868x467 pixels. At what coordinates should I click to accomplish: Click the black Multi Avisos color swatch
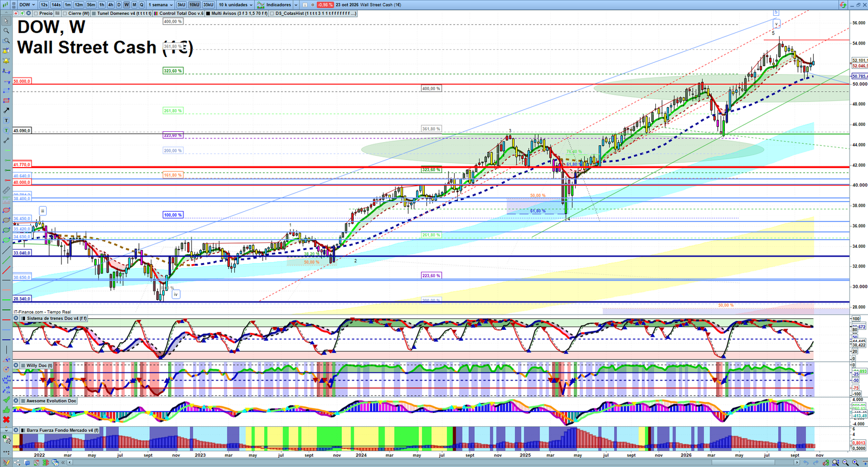click(x=208, y=13)
